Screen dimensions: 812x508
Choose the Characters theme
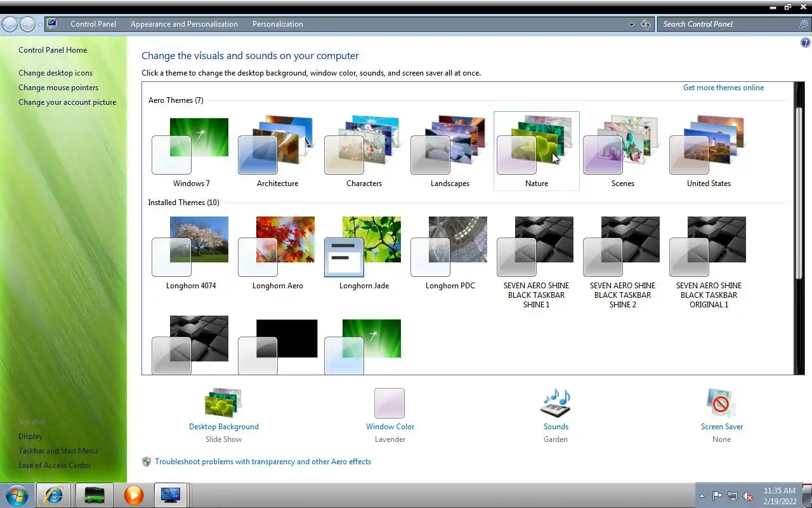coord(363,151)
